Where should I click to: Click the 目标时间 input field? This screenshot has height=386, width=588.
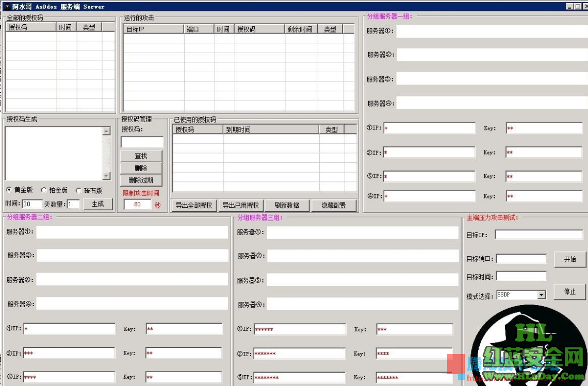point(521,276)
